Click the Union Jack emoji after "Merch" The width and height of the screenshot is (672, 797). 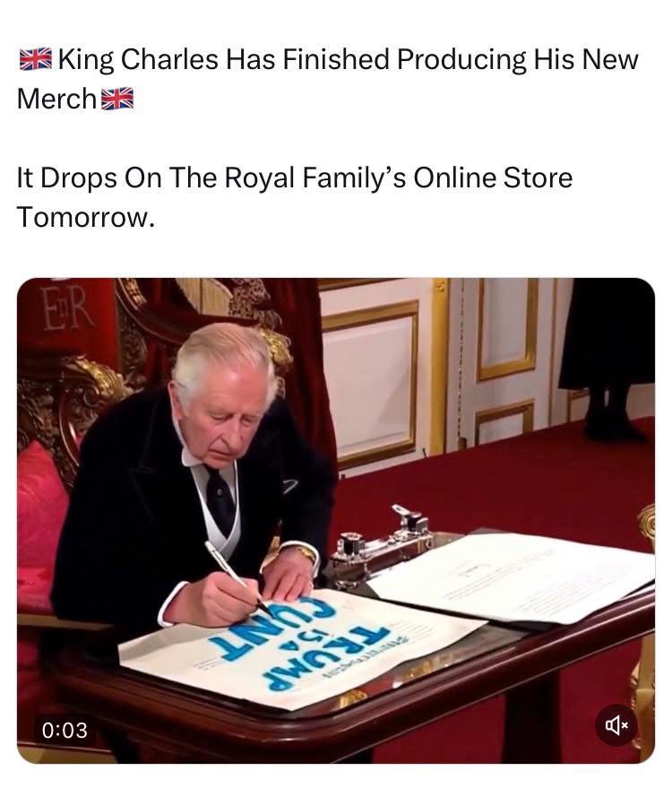(117, 99)
